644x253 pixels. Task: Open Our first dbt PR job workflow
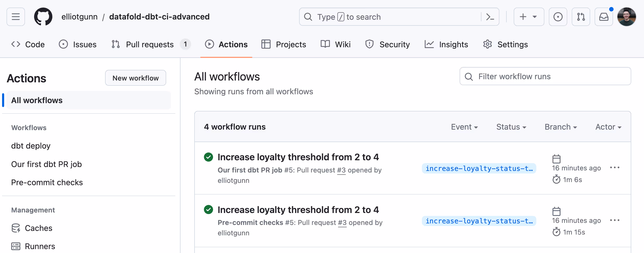click(47, 164)
